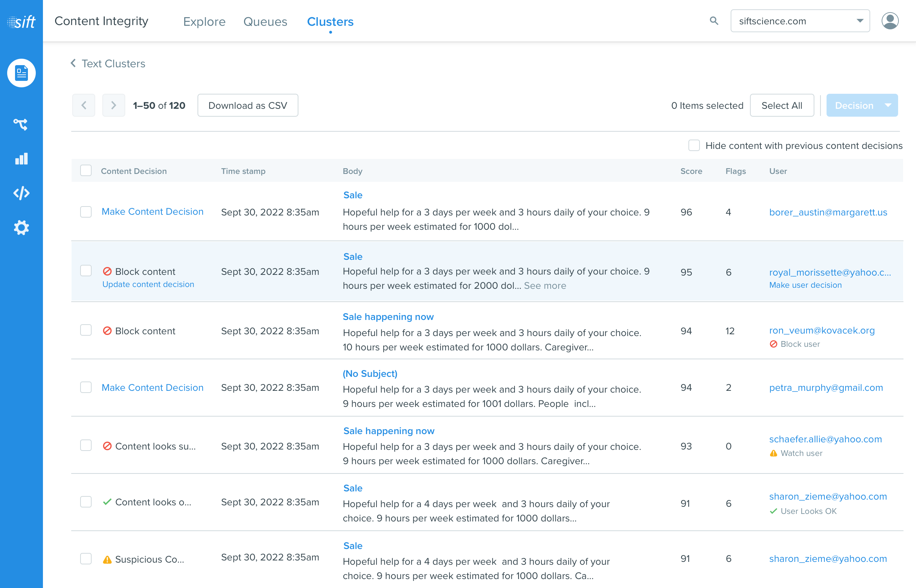Click the Text Clusters back label

pyautogui.click(x=113, y=63)
